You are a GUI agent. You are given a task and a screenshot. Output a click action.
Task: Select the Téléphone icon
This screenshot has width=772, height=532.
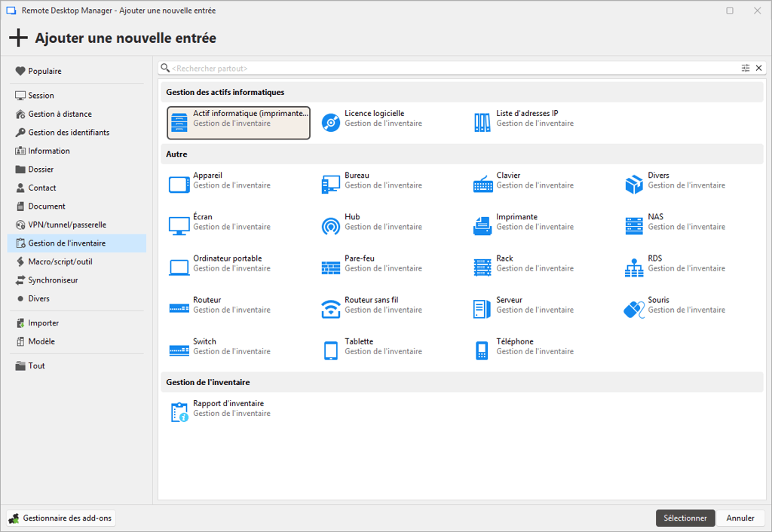click(x=482, y=350)
